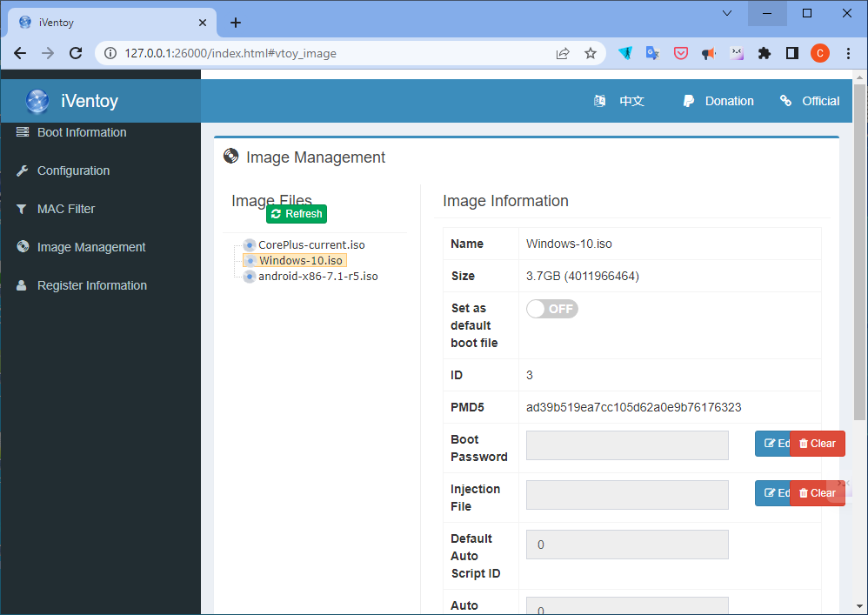
Task: Click the language translate icon
Action: 599,101
